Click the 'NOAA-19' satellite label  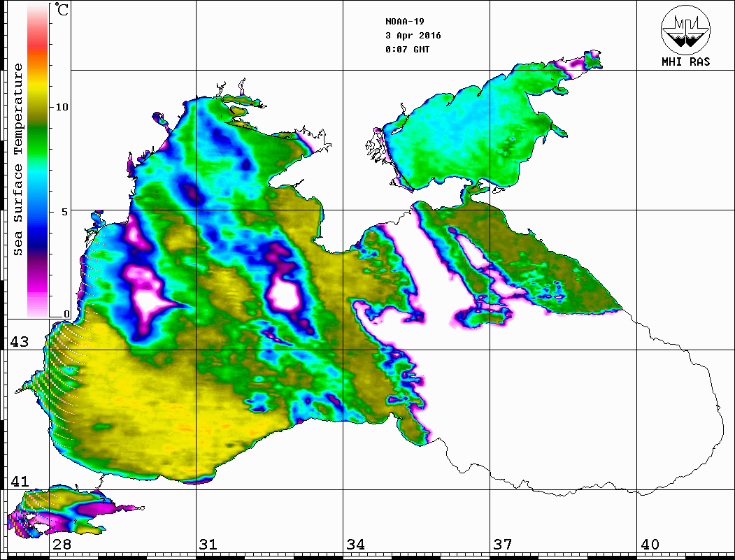(x=405, y=22)
